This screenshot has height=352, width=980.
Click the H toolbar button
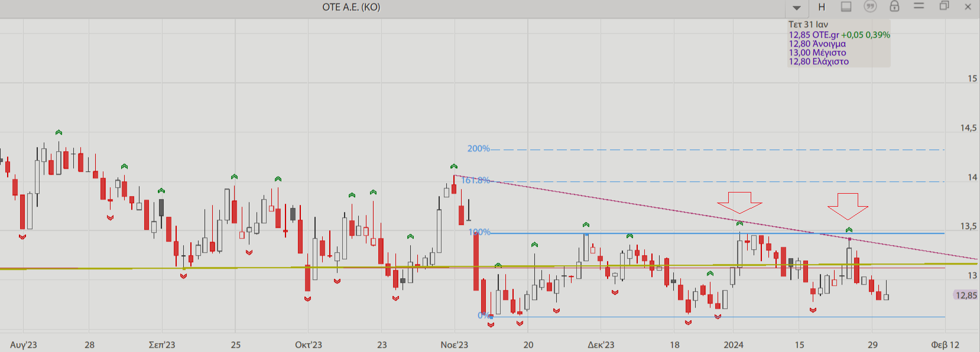[822, 7]
